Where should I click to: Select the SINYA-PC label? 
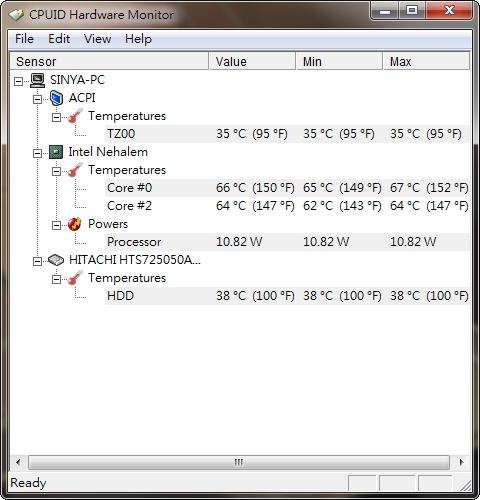(77, 80)
